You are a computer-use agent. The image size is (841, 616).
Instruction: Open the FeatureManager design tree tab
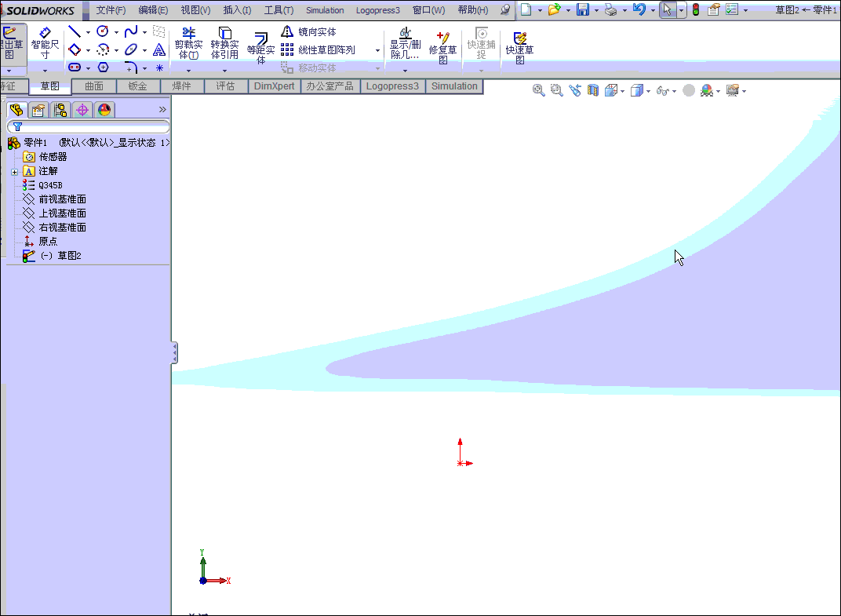coord(16,110)
